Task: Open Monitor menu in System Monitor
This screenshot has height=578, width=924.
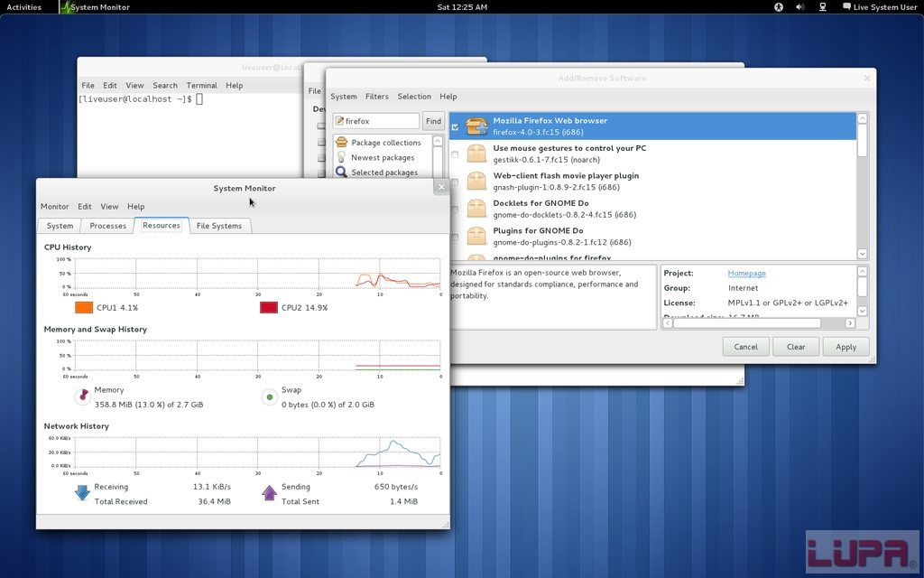Action: (55, 207)
